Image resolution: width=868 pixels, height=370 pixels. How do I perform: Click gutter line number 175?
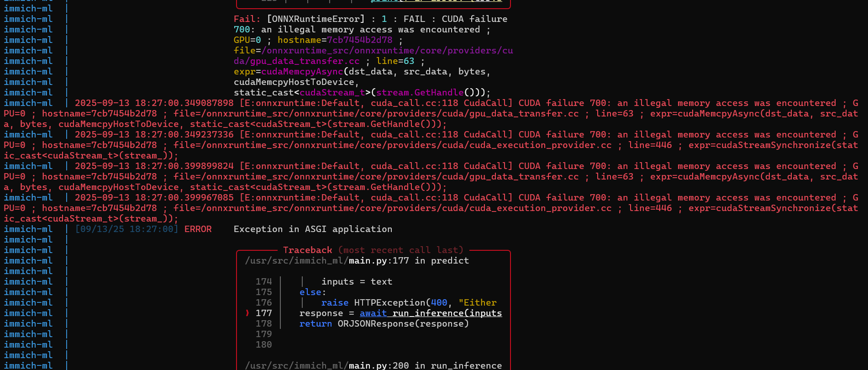263,292
